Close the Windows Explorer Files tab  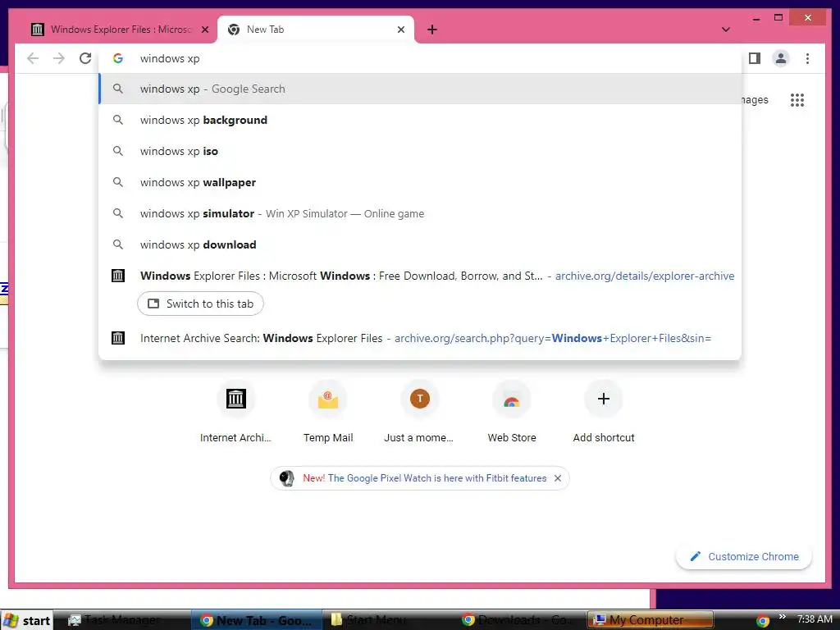coord(204,30)
